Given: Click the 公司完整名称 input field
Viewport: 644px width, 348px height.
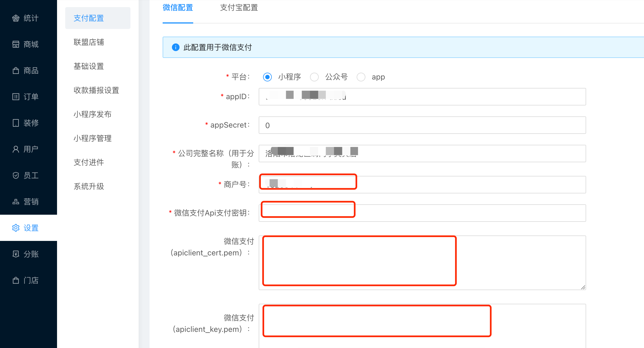Looking at the screenshot, I should coord(422,154).
